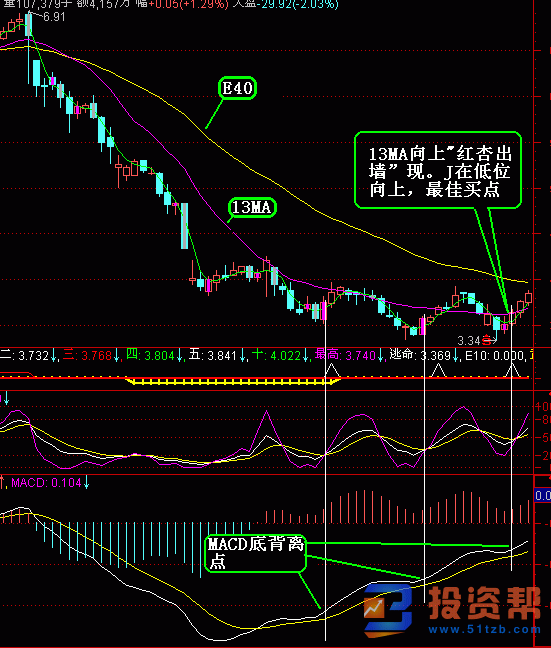551x648 pixels.
Task: Click the yellow bracket band in signal panel
Action: (x=233, y=381)
